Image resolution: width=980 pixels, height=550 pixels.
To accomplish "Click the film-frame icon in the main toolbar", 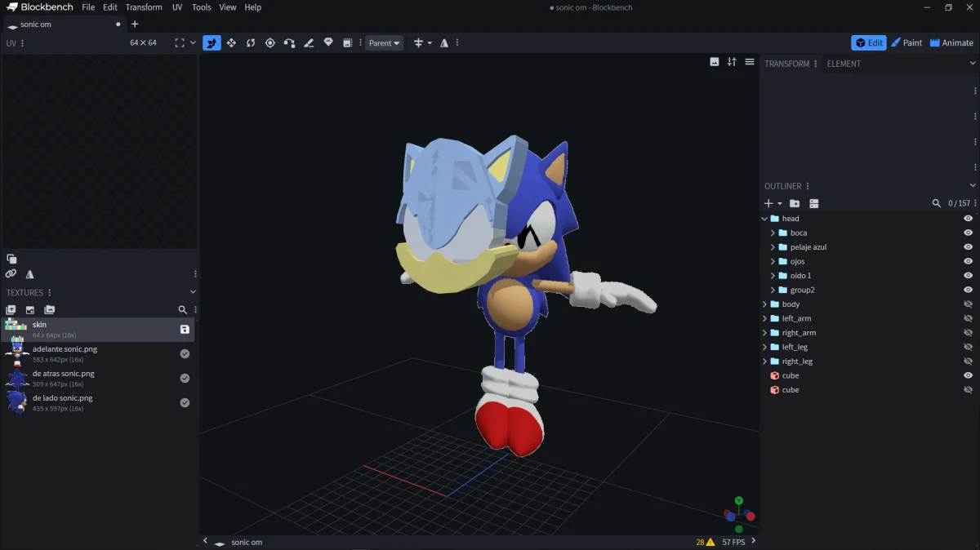I will (347, 42).
